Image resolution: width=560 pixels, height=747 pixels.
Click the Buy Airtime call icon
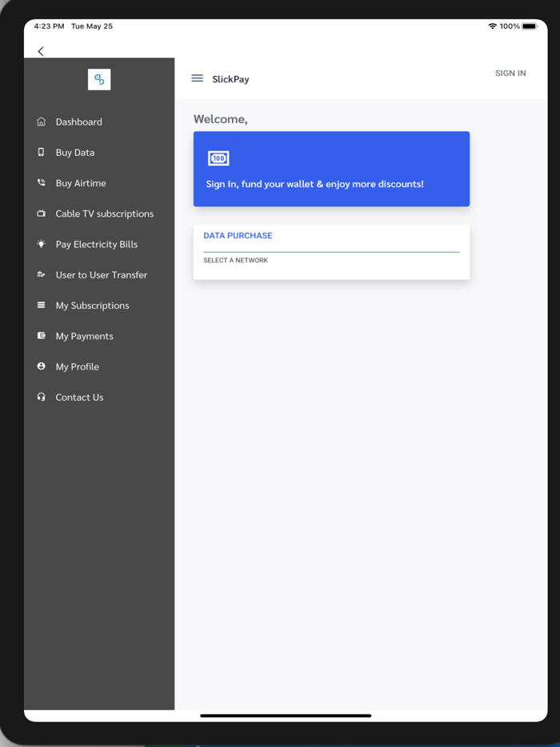click(x=41, y=182)
